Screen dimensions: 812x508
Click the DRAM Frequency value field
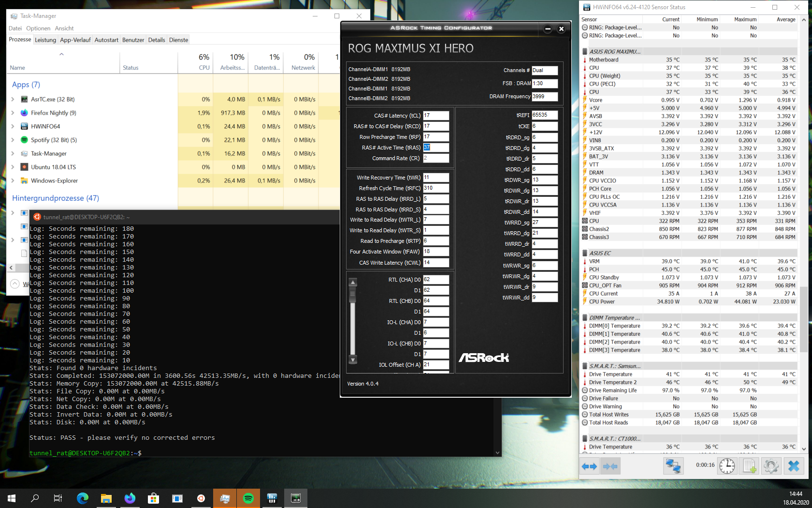pyautogui.click(x=545, y=97)
